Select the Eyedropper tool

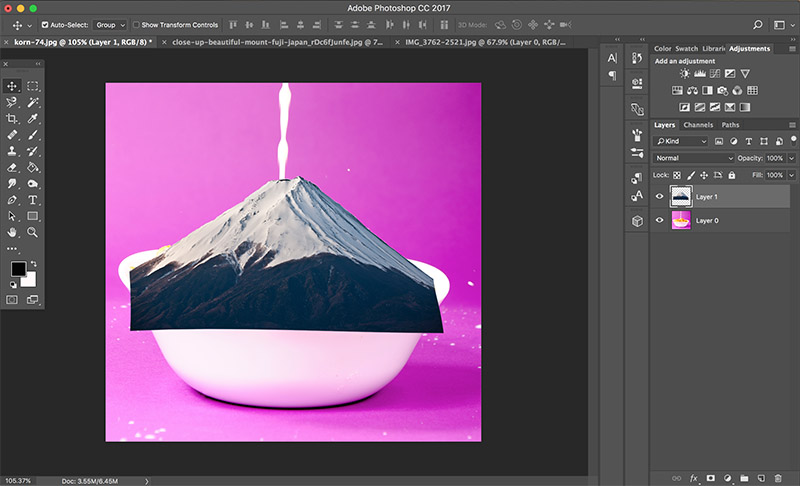click(33, 118)
